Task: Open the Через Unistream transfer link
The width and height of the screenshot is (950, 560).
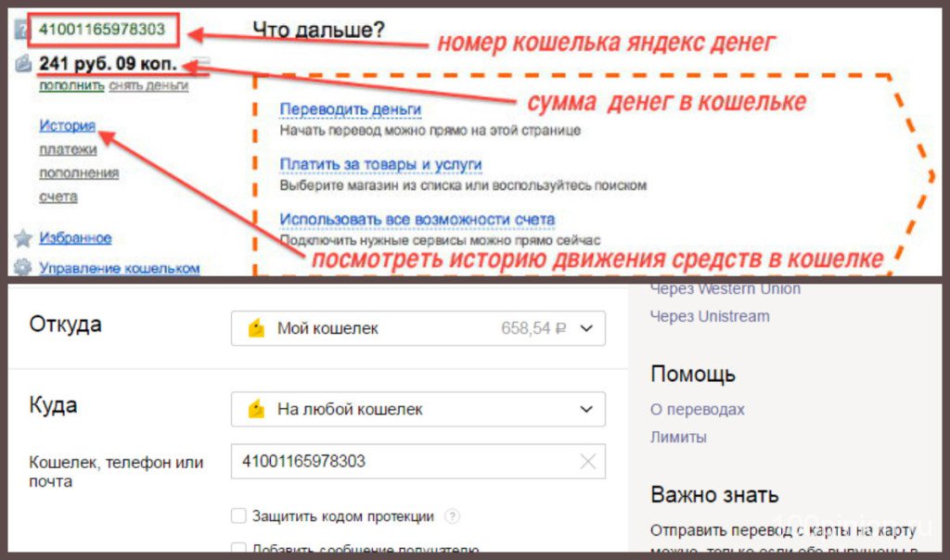Action: coord(710,316)
